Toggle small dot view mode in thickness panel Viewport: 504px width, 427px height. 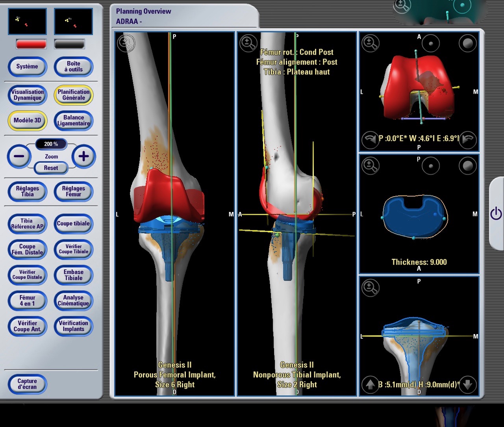431,166
